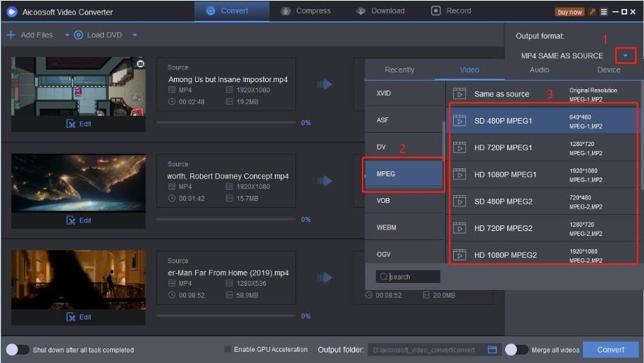The image size is (644, 363).
Task: Switch to the Convert tab
Action: pos(232,11)
